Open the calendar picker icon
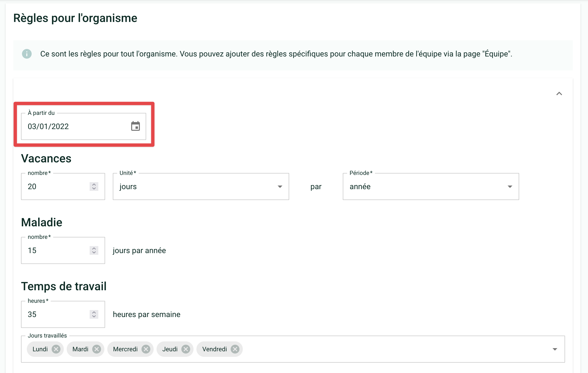Viewport: 588px width, 373px height. click(x=136, y=126)
